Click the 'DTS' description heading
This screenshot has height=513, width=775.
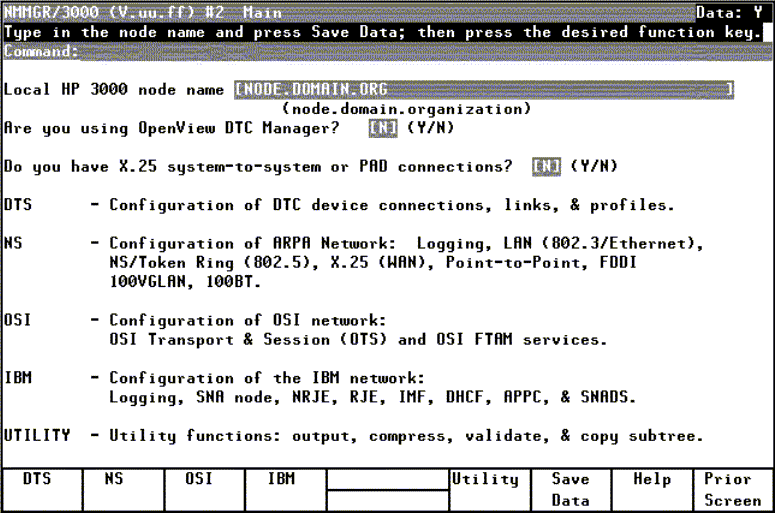point(18,205)
